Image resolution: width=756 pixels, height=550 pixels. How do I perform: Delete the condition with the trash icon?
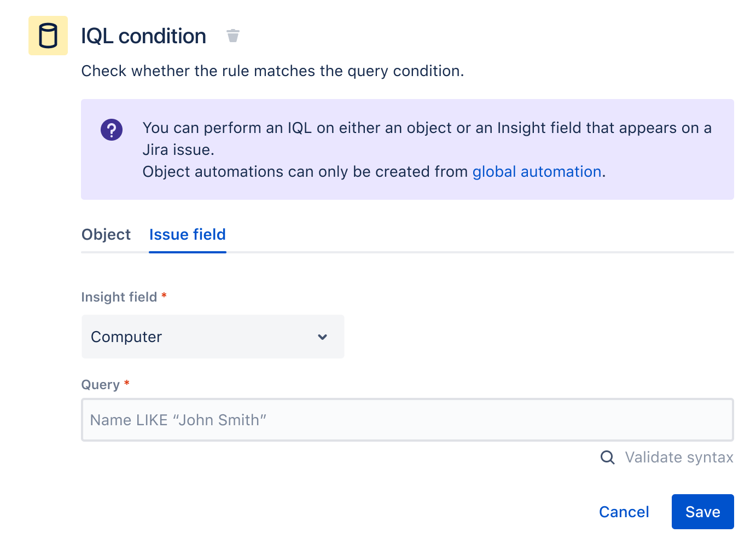point(233,36)
